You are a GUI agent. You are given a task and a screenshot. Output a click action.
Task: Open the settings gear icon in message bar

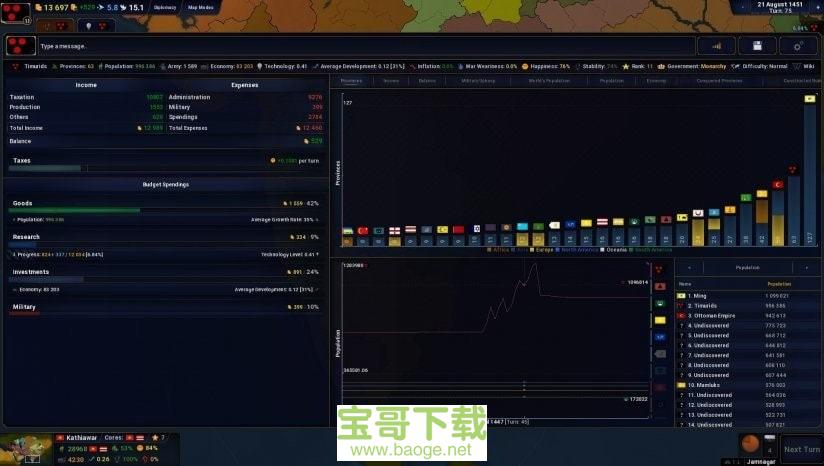[x=798, y=45]
